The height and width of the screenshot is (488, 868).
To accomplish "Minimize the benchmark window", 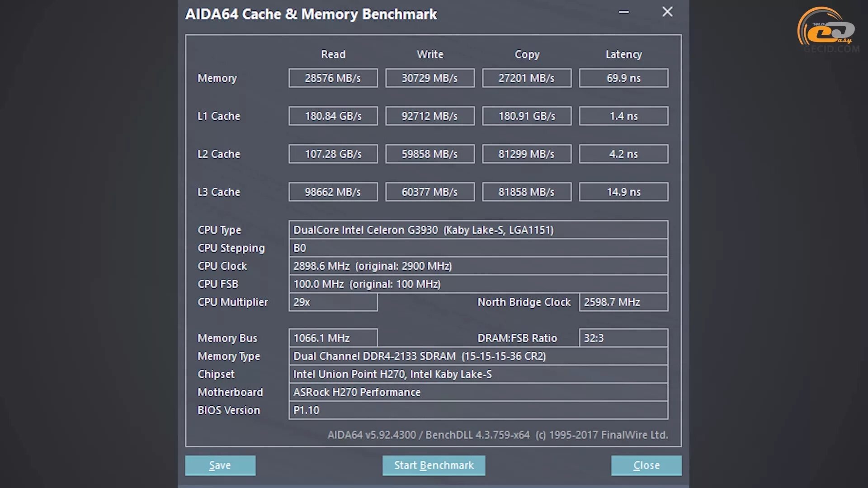I will 624,12.
